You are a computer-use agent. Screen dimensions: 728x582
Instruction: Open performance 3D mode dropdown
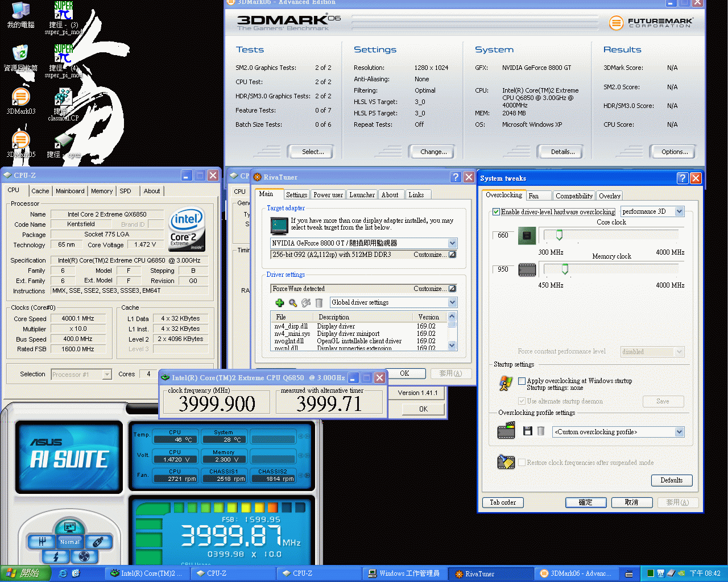pyautogui.click(x=679, y=211)
